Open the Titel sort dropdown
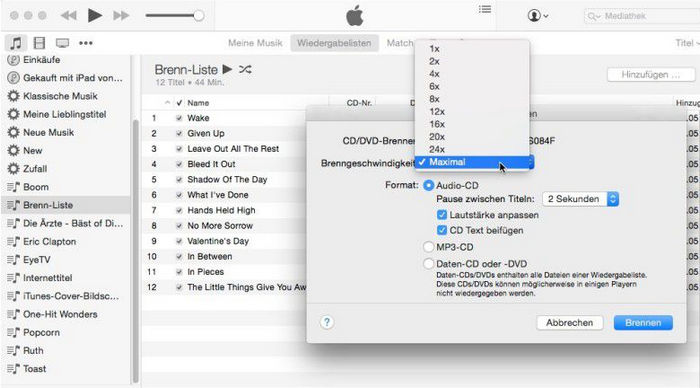This screenshot has height=388, width=700. pos(687,43)
